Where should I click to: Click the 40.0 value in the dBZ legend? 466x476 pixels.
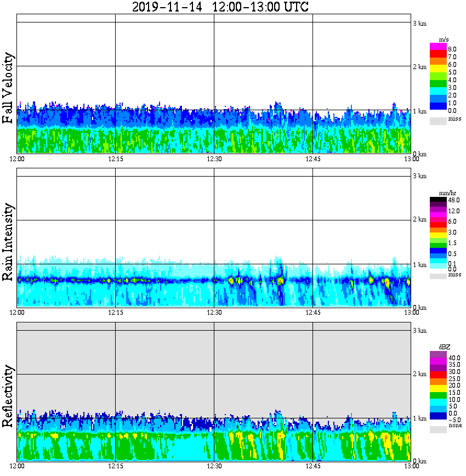(x=454, y=358)
